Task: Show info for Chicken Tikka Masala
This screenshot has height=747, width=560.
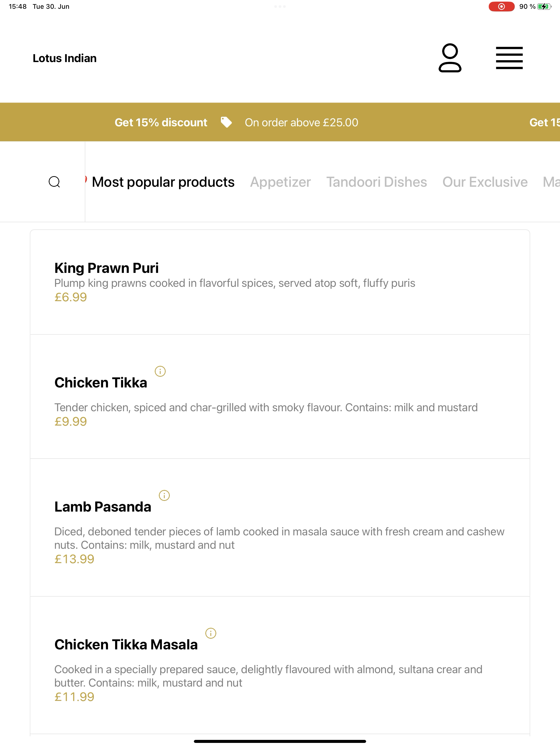Action: [211, 633]
